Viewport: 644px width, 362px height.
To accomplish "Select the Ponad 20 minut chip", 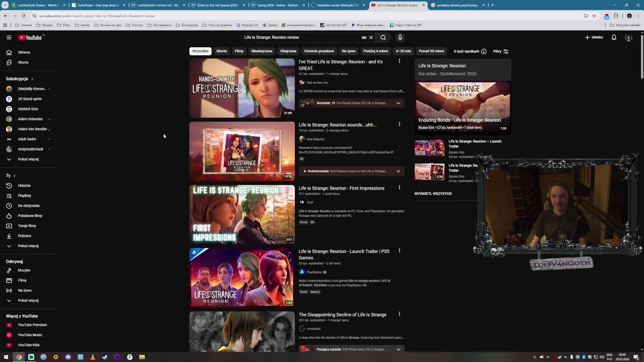I will pos(431,51).
